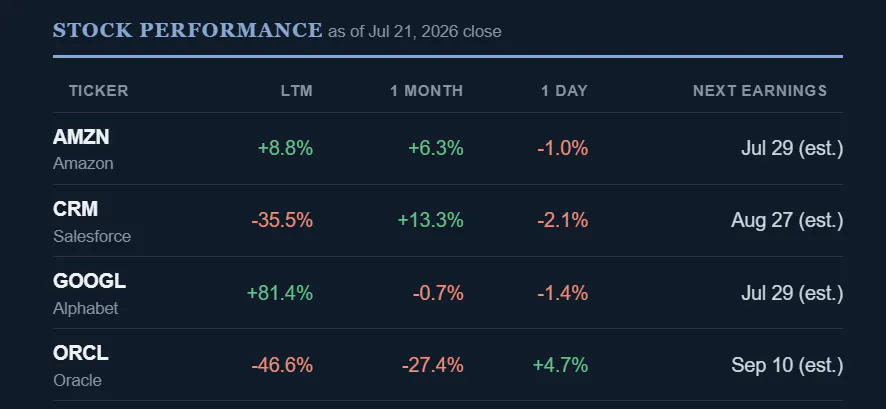The height and width of the screenshot is (409, 886).
Task: Click Oracle's +4.7% one-day change
Action: click(x=561, y=365)
